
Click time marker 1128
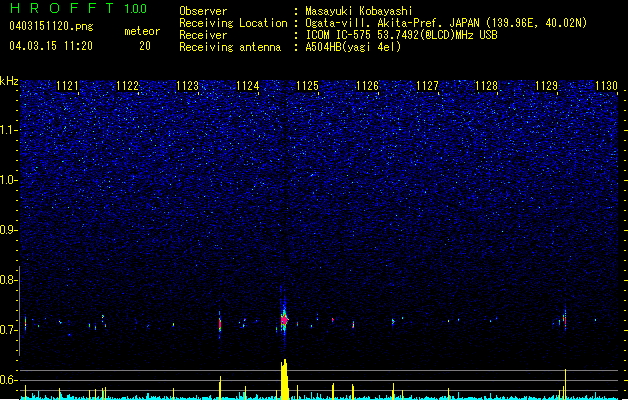[486, 86]
